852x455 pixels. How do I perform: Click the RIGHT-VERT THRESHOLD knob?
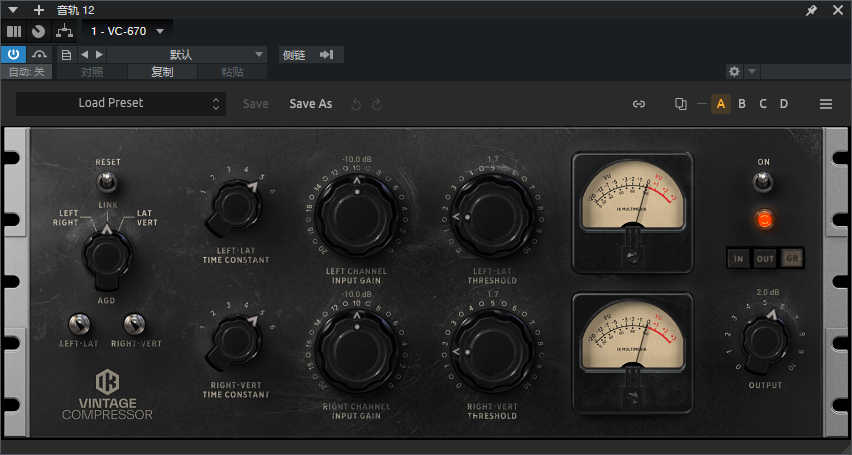[x=492, y=351]
